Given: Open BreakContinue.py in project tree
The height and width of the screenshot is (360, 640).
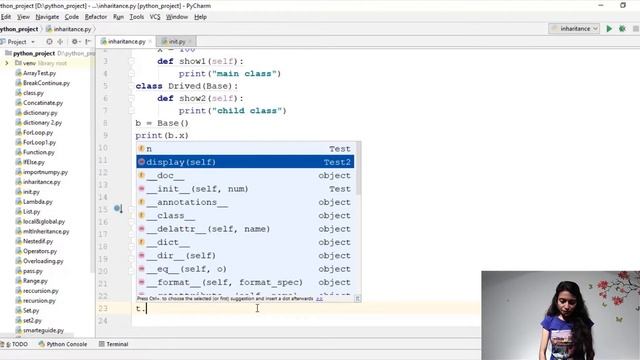Looking at the screenshot, I should [x=46, y=83].
